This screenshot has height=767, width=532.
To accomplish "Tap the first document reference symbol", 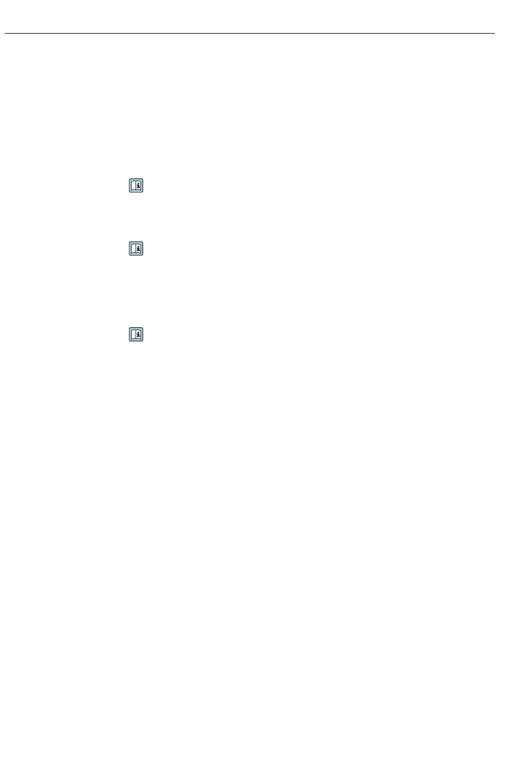I will (x=136, y=185).
